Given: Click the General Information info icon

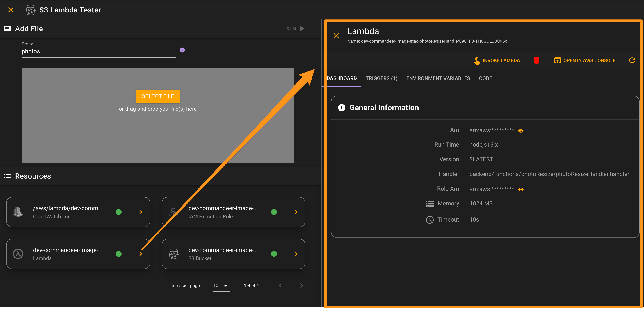Looking at the screenshot, I should [x=341, y=108].
